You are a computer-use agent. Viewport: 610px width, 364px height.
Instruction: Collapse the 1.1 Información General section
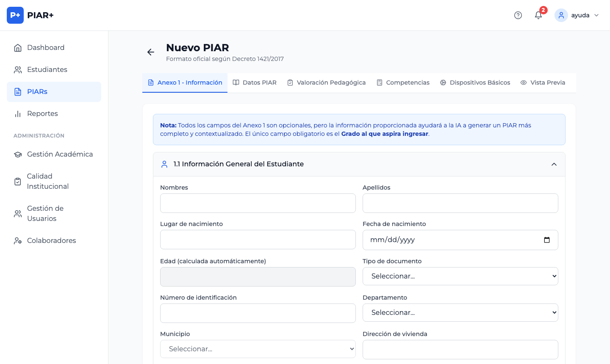point(554,164)
